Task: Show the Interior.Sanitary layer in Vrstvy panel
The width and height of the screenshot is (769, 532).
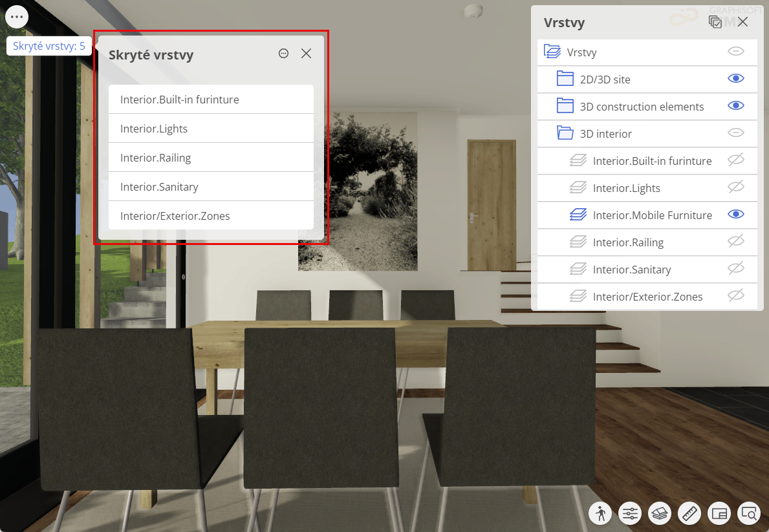Action: pos(735,269)
